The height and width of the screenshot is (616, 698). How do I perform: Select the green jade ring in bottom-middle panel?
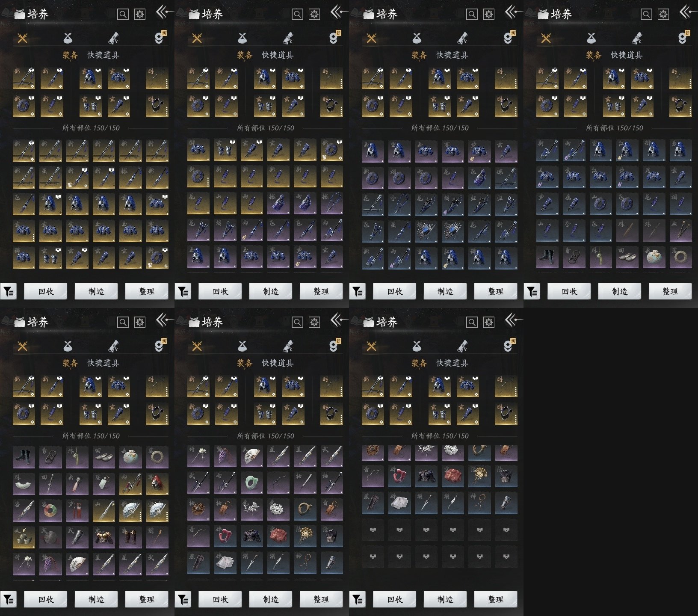point(251,483)
